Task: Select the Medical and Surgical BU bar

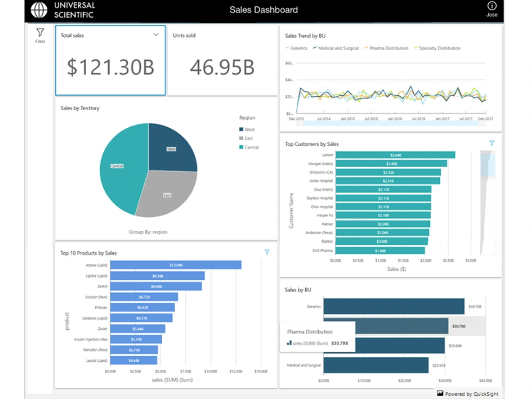Action: click(376, 365)
